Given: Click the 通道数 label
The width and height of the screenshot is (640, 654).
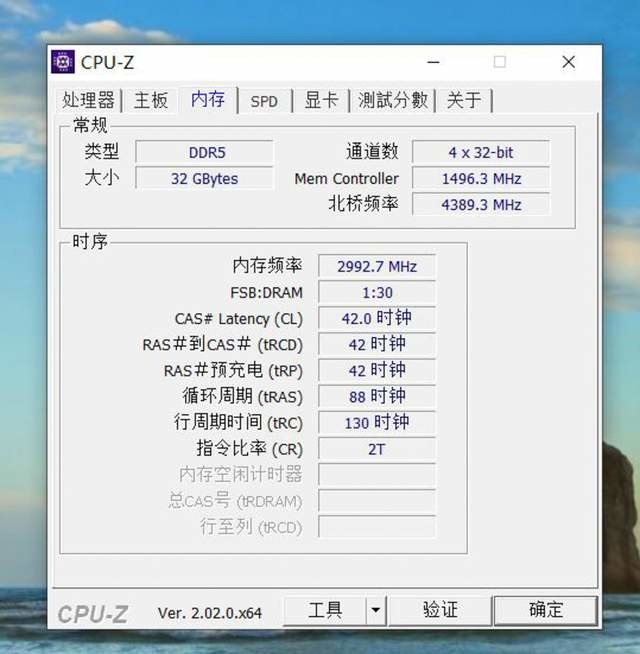Looking at the screenshot, I should 372,151.
